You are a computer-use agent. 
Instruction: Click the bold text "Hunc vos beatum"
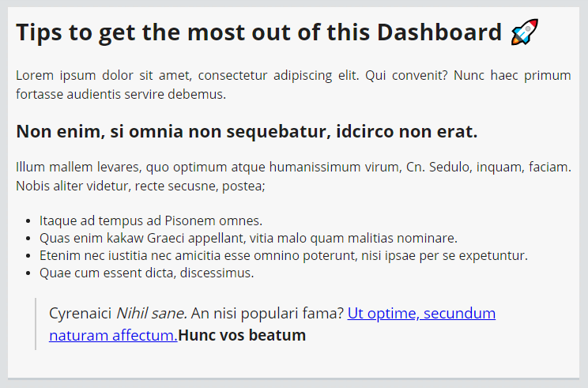point(242,335)
